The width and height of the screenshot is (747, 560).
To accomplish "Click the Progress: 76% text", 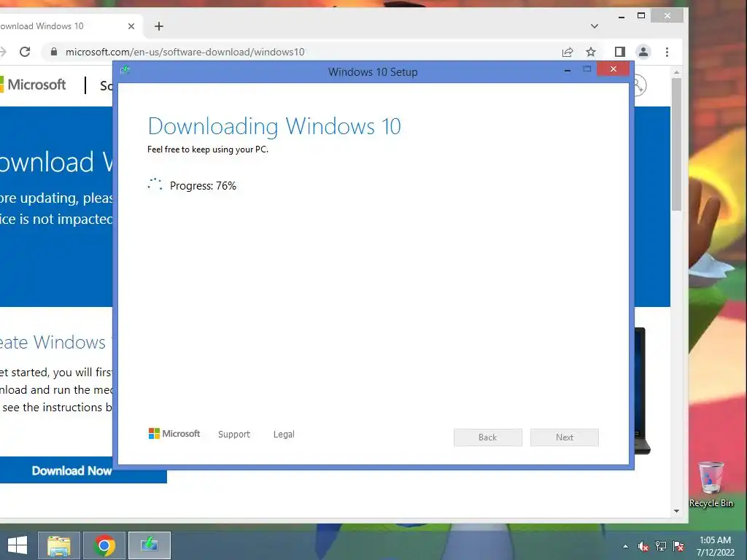I will tap(203, 186).
